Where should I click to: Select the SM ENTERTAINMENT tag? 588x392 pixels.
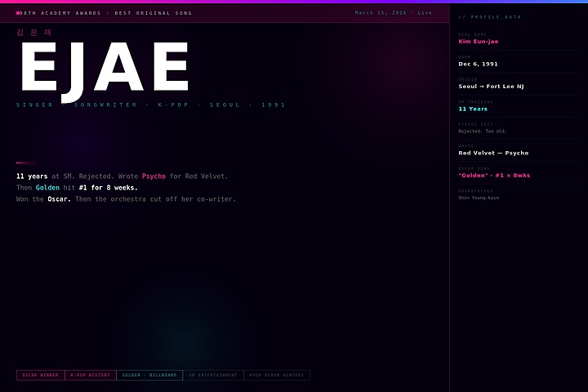point(212,376)
